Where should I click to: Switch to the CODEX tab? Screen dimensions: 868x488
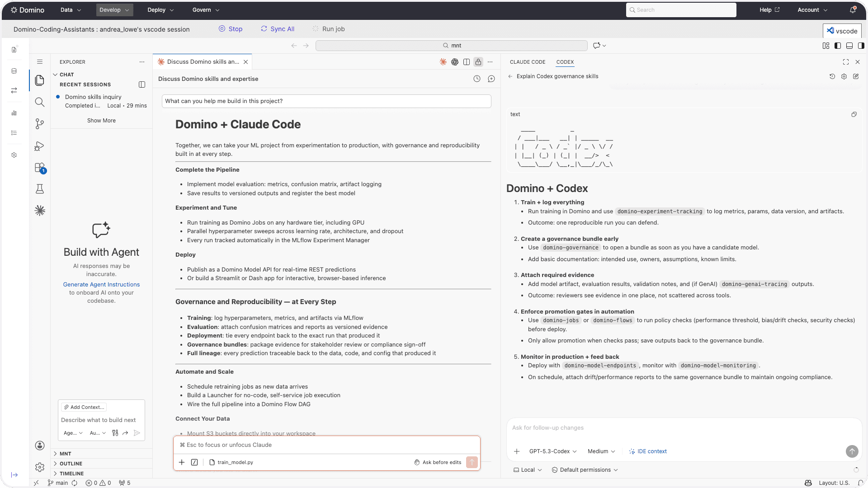(565, 62)
